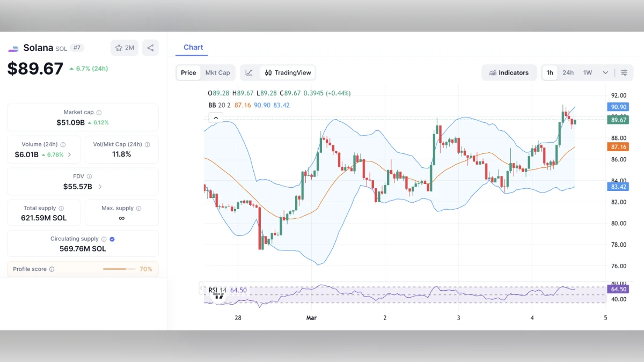Screen dimensions: 644x362
Task: Open the Indicators menu
Action: point(509,72)
